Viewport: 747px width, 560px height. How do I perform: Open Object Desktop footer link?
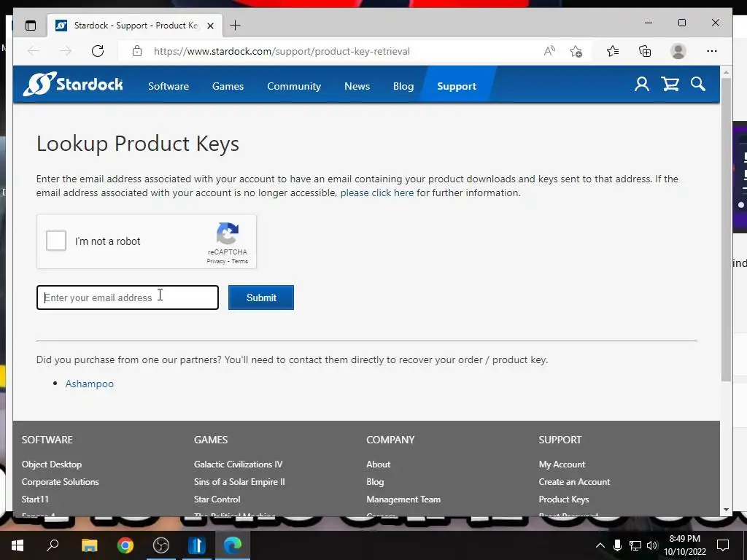coord(52,464)
